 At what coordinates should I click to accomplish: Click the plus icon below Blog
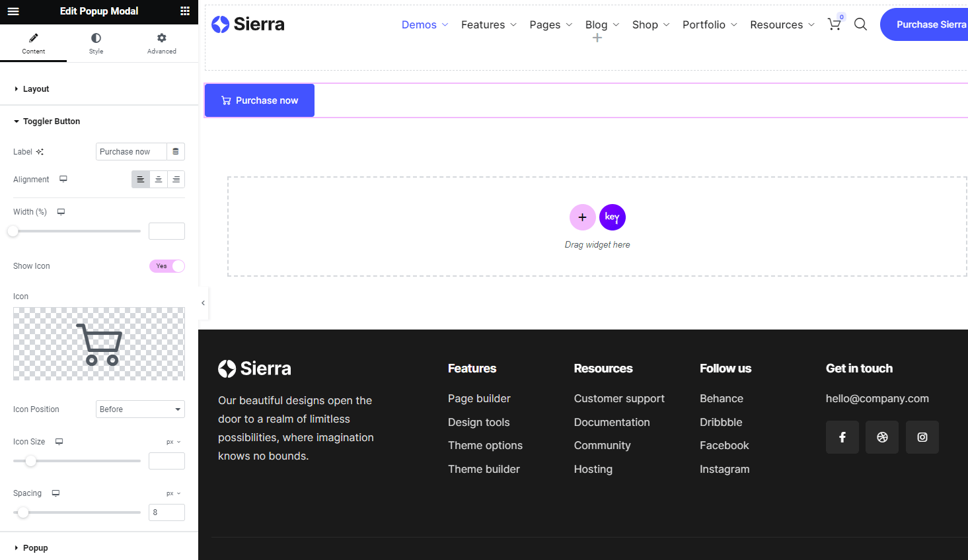pos(597,38)
